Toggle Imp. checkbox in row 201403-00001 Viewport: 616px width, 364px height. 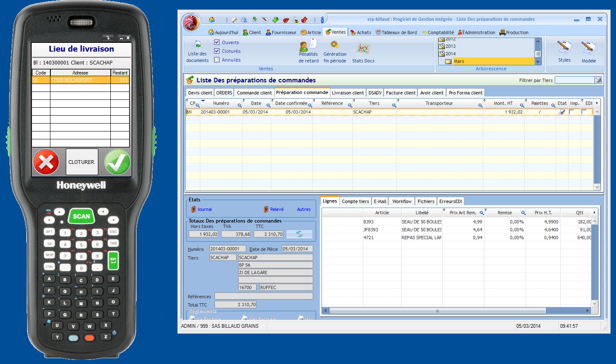[x=572, y=112]
